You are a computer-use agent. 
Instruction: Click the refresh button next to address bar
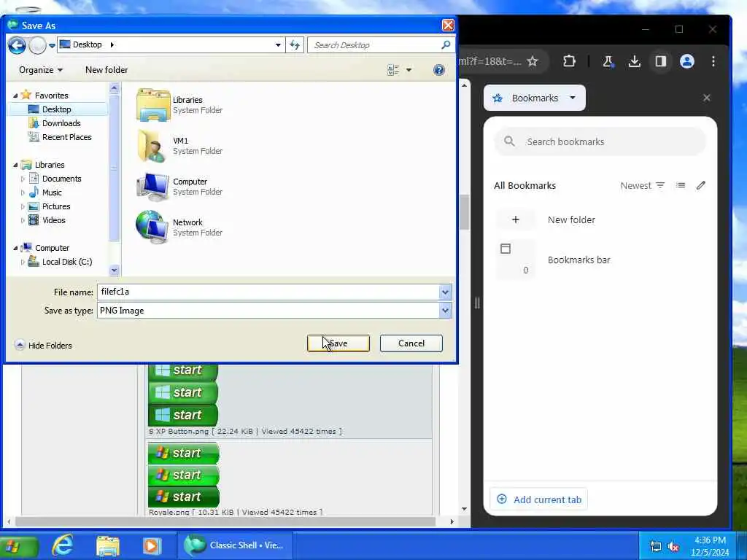[295, 45]
